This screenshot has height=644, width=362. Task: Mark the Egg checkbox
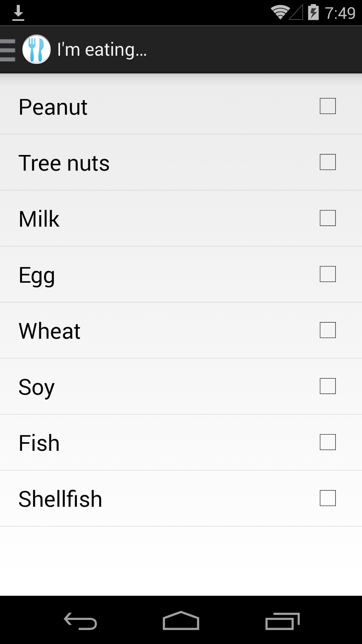[x=327, y=274]
